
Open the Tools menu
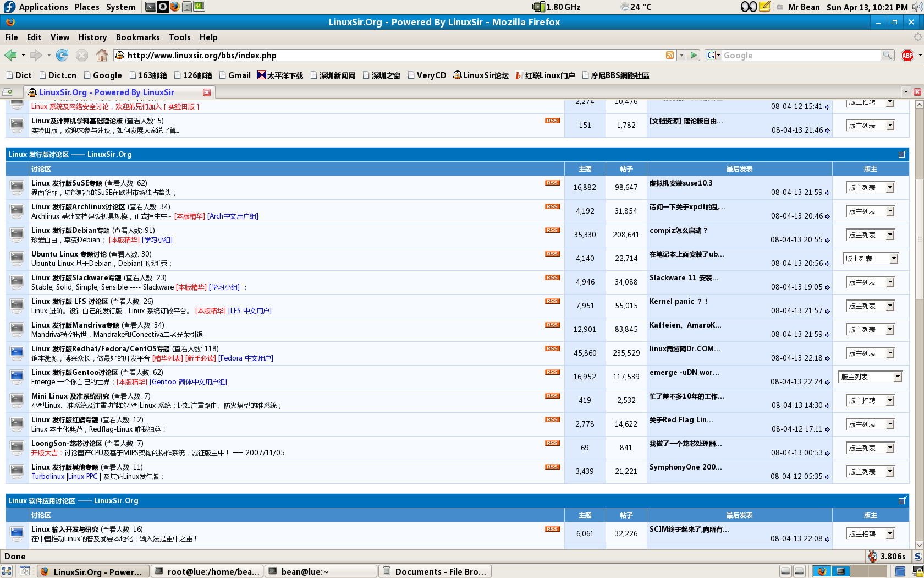179,37
